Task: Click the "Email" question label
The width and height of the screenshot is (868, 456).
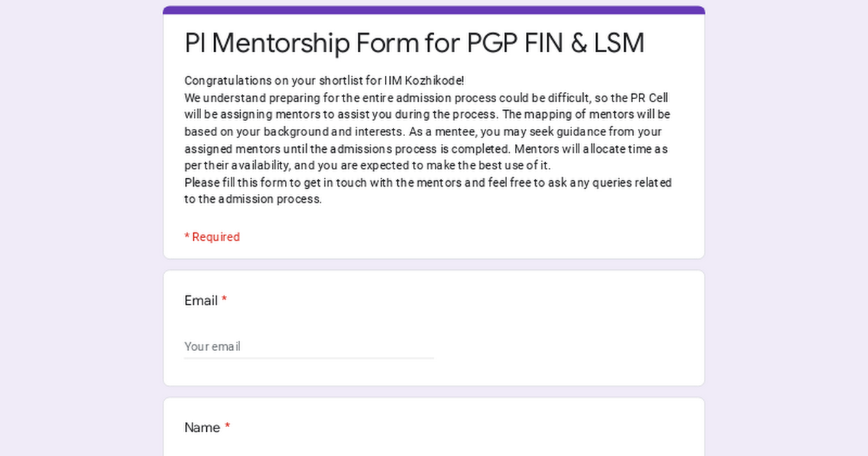Action: click(201, 301)
